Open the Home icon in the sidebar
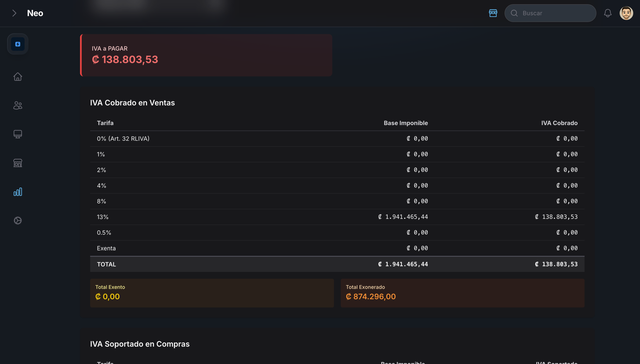Screen dimensions: 640x364 click(x=18, y=76)
